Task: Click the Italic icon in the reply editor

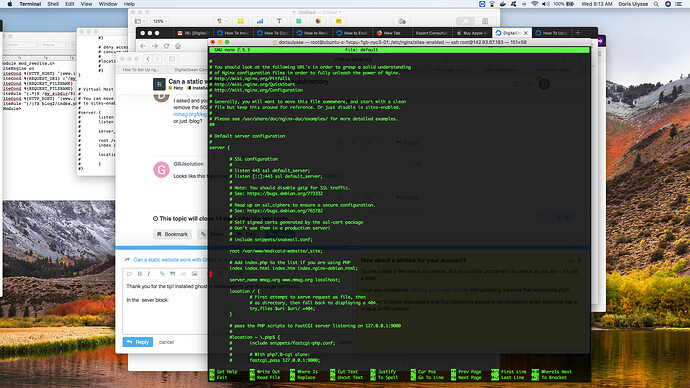Action: (x=149, y=274)
